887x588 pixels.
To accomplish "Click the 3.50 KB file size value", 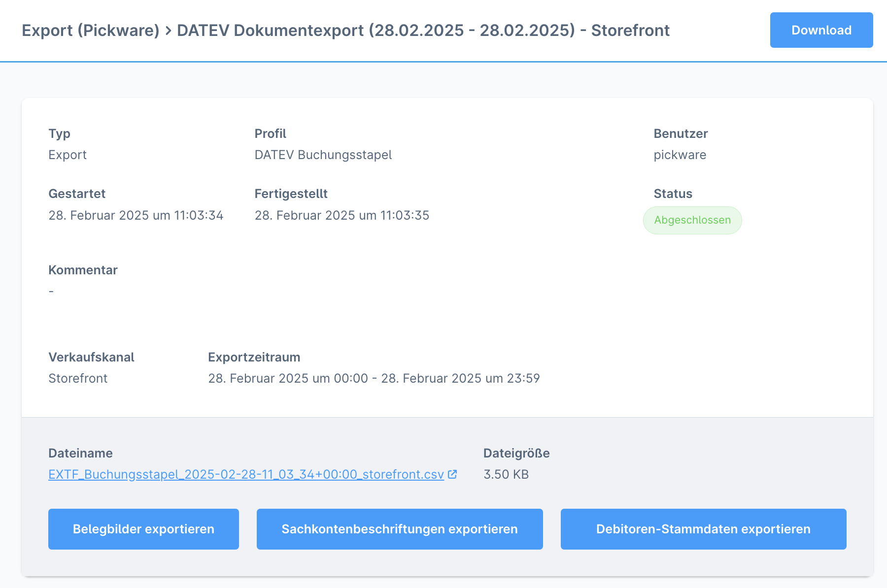I will pyautogui.click(x=506, y=474).
